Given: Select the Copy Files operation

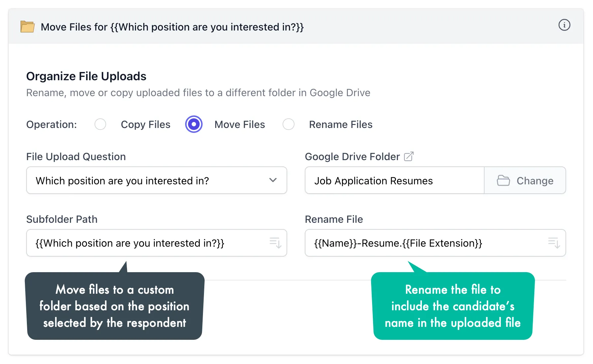Looking at the screenshot, I should 100,124.
